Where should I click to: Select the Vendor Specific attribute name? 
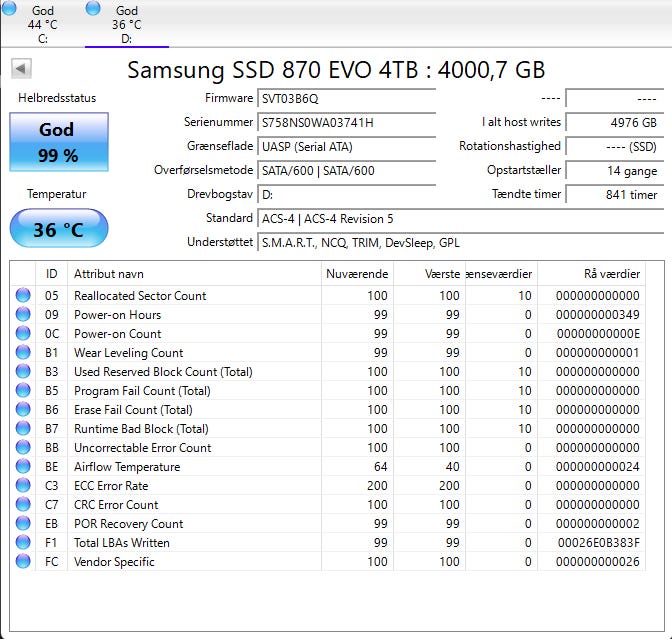114,562
